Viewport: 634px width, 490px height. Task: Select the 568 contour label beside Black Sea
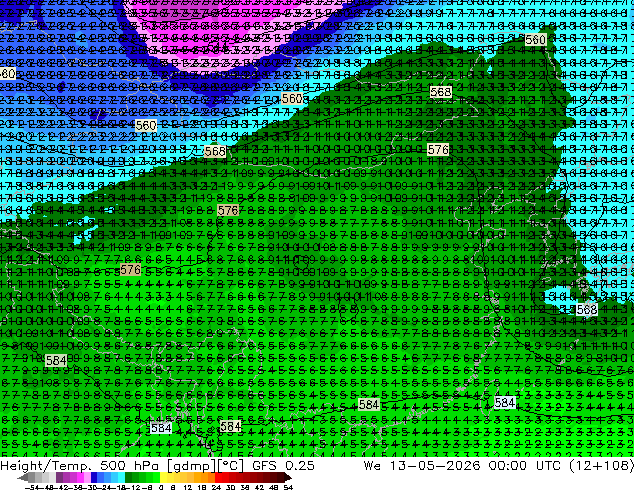pyautogui.click(x=587, y=310)
